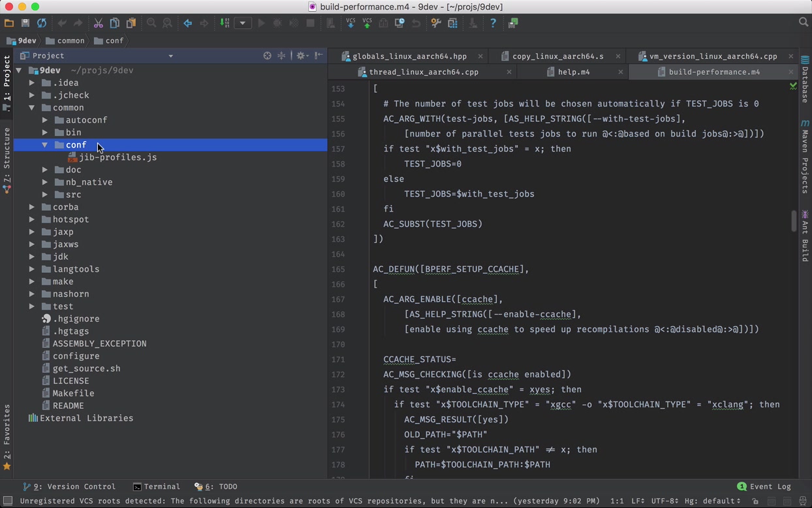812x508 pixels.
Task: Open 9: Version Control tool window
Action: 69,486
